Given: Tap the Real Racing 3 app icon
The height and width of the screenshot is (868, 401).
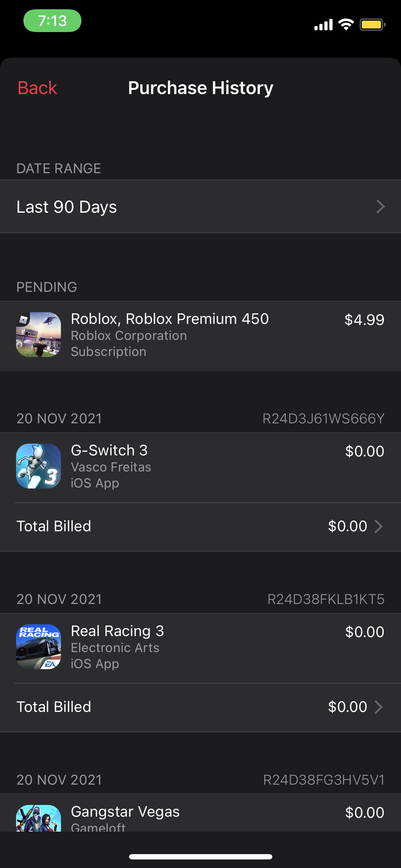Looking at the screenshot, I should [x=38, y=647].
